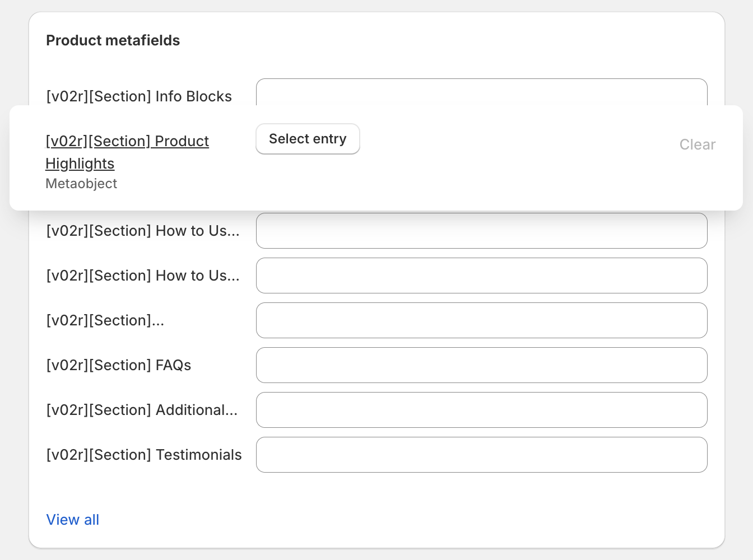Viewport: 753px width, 560px height.
Task: Click the greyed-out Clear button
Action: [x=698, y=144]
